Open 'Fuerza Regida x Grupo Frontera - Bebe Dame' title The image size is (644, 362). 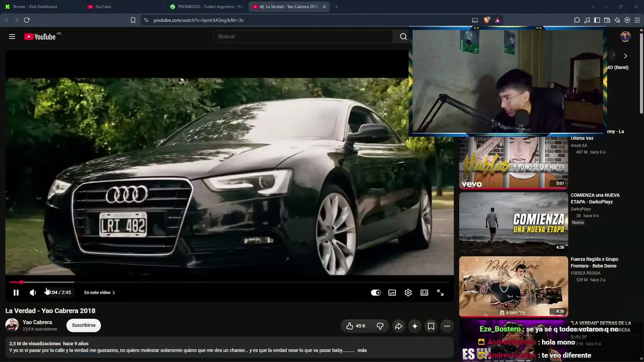[595, 262]
